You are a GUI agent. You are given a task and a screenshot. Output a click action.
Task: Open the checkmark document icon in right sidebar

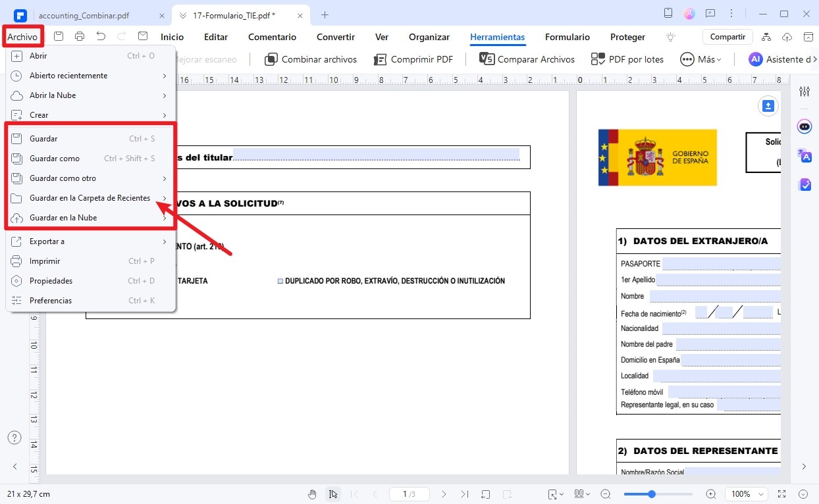[805, 185]
